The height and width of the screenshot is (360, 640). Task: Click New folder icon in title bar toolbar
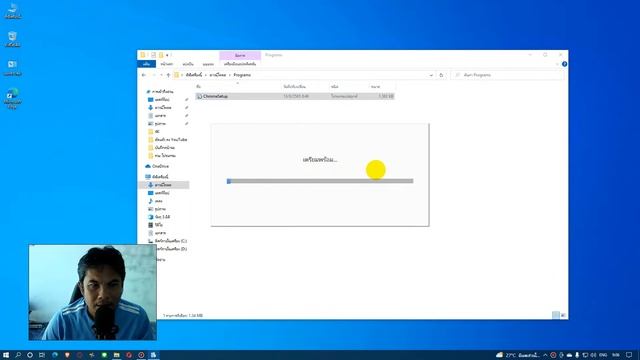(x=161, y=55)
